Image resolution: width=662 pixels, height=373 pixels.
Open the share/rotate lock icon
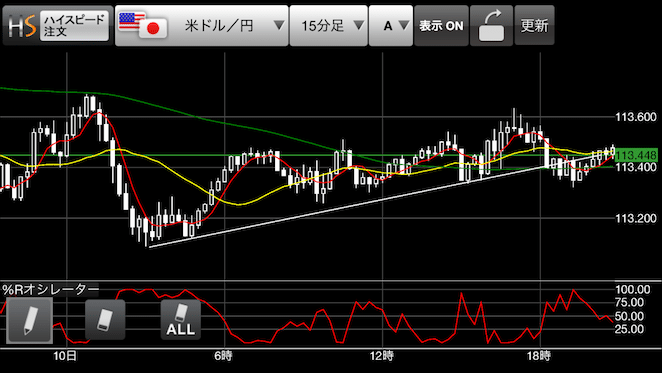(x=491, y=26)
